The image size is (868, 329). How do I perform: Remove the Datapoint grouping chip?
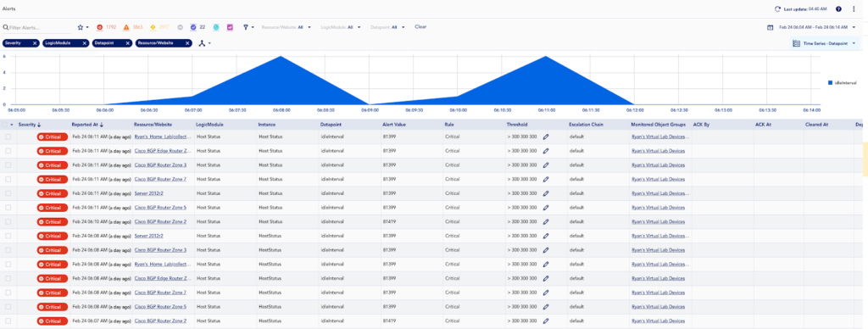pyautogui.click(x=128, y=43)
